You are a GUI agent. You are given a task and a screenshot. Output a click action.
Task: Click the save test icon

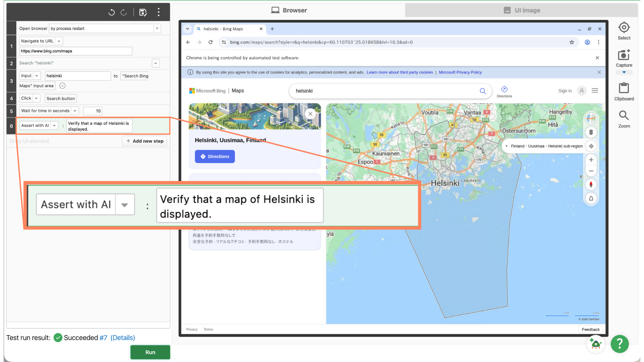click(143, 12)
